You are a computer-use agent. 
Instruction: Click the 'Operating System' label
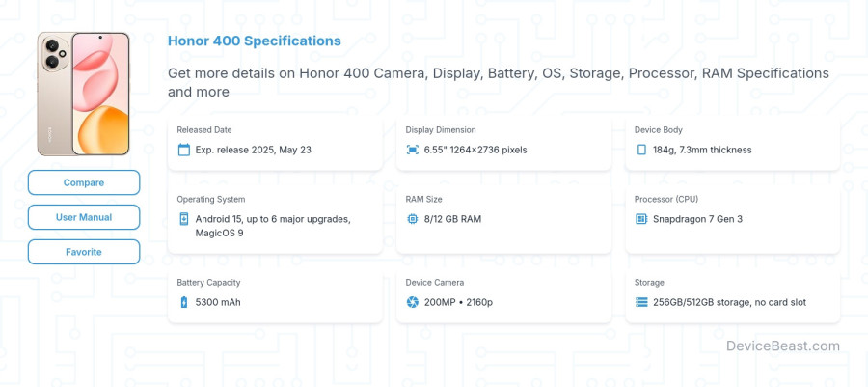pos(211,200)
